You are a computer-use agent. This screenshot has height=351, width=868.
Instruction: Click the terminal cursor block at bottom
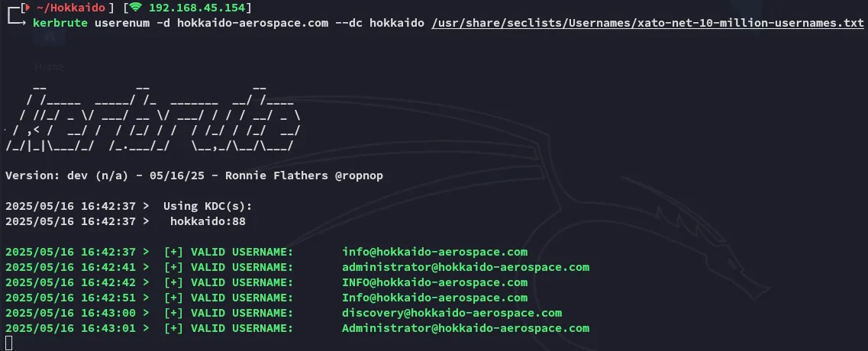pos(8,343)
